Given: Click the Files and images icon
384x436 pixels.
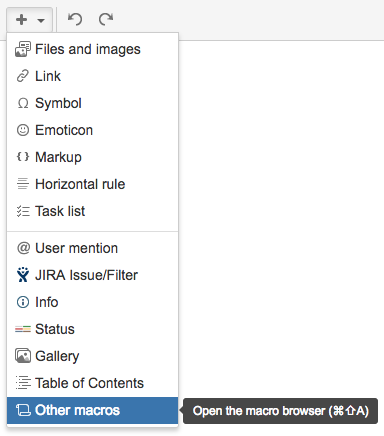Looking at the screenshot, I should point(23,49).
